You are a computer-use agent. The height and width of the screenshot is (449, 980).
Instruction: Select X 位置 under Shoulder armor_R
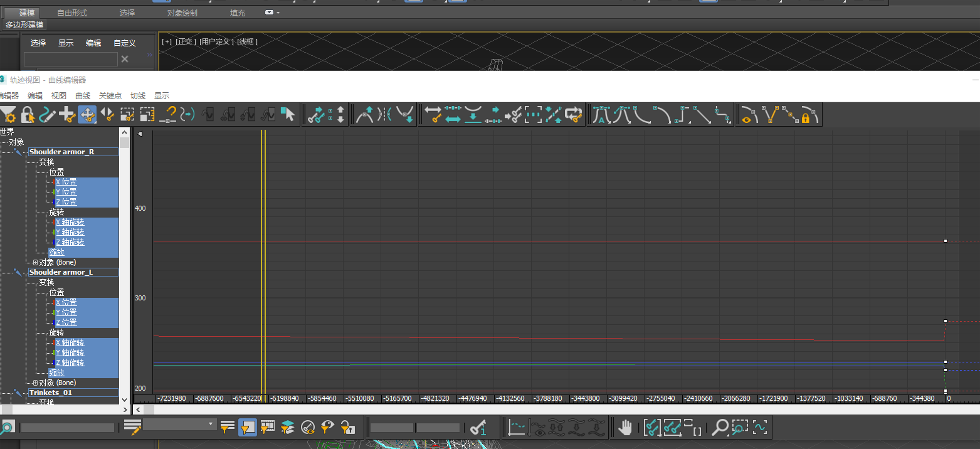66,182
